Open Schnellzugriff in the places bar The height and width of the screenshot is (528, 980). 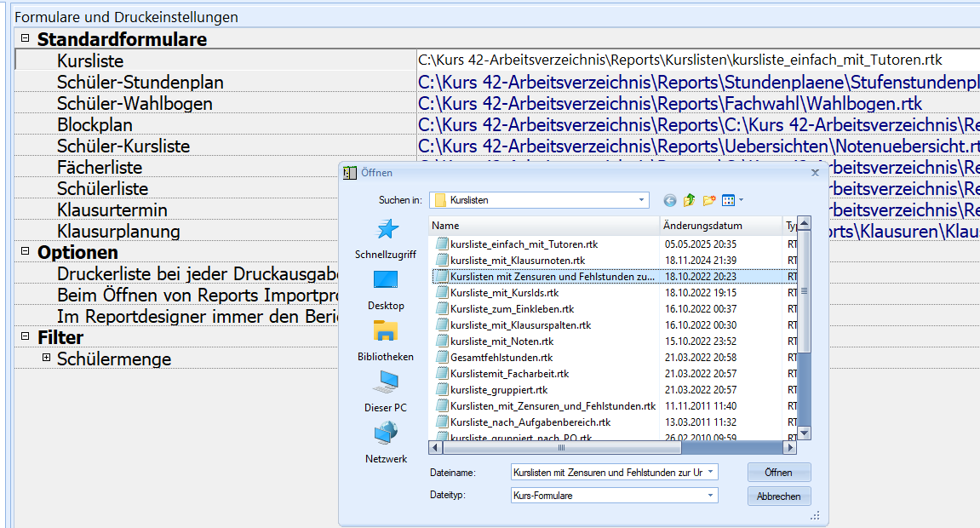point(386,239)
